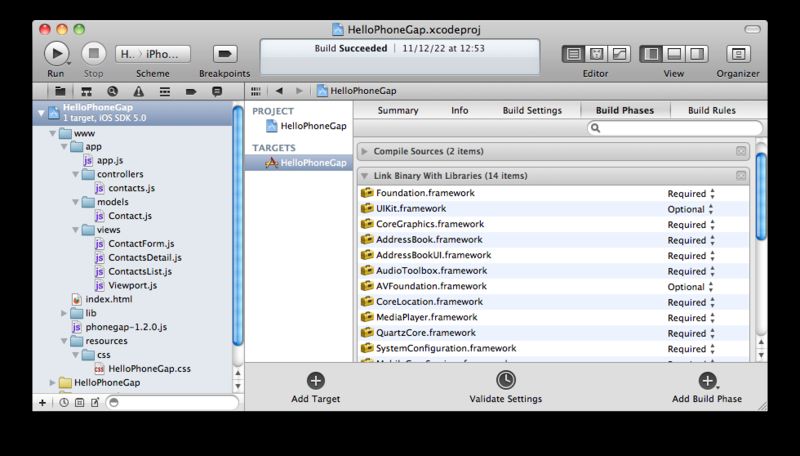The image size is (800, 456).
Task: Select HelloPhoneGap under PROJECT
Action: pos(313,126)
